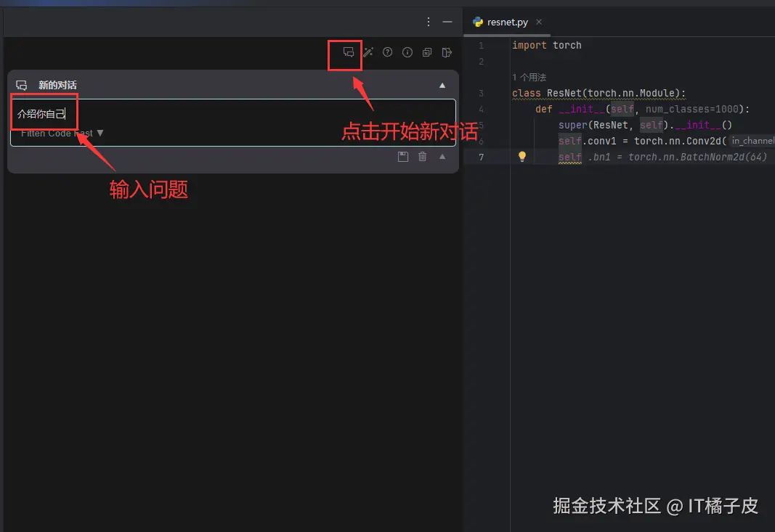Minimize the tool window panel

447,22
